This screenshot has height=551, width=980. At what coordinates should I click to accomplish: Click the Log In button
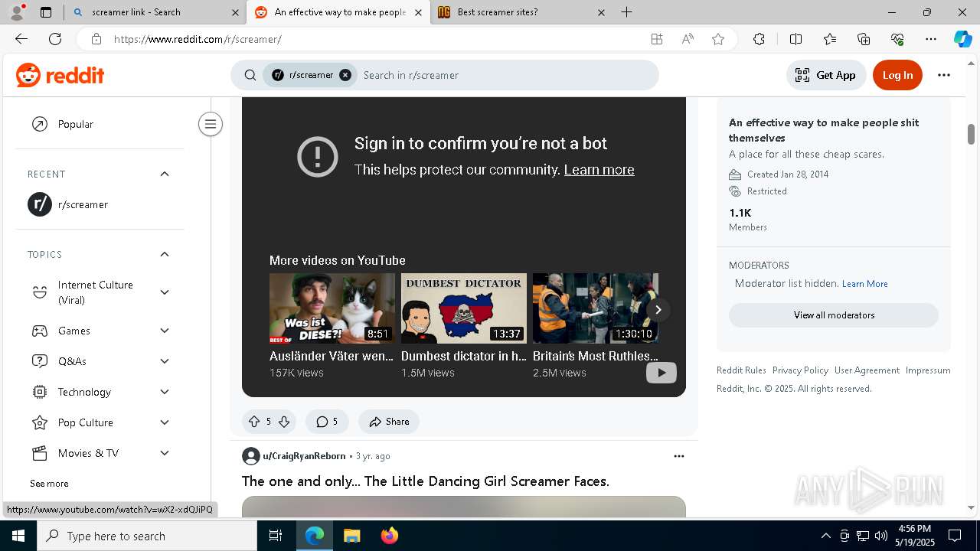(897, 75)
